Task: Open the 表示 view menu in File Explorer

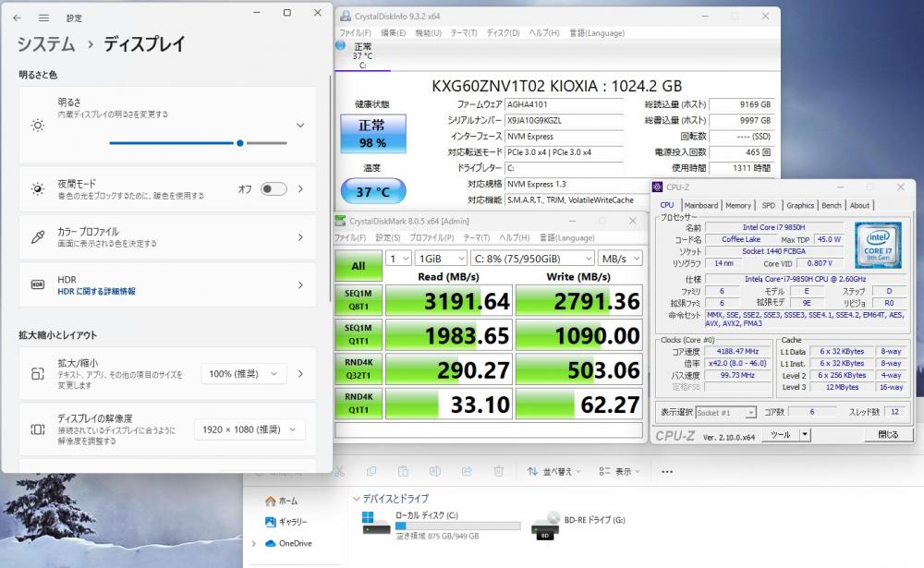Action: click(x=619, y=471)
